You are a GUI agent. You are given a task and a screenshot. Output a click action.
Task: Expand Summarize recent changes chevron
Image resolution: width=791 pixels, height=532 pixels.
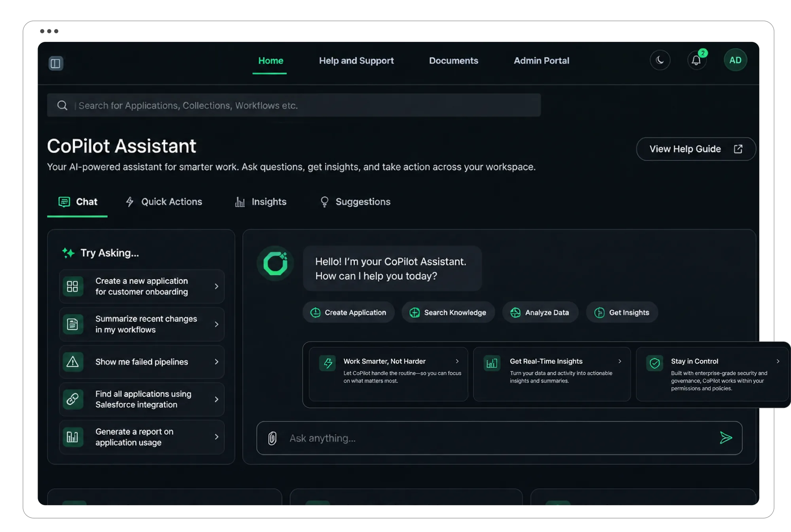(x=216, y=324)
